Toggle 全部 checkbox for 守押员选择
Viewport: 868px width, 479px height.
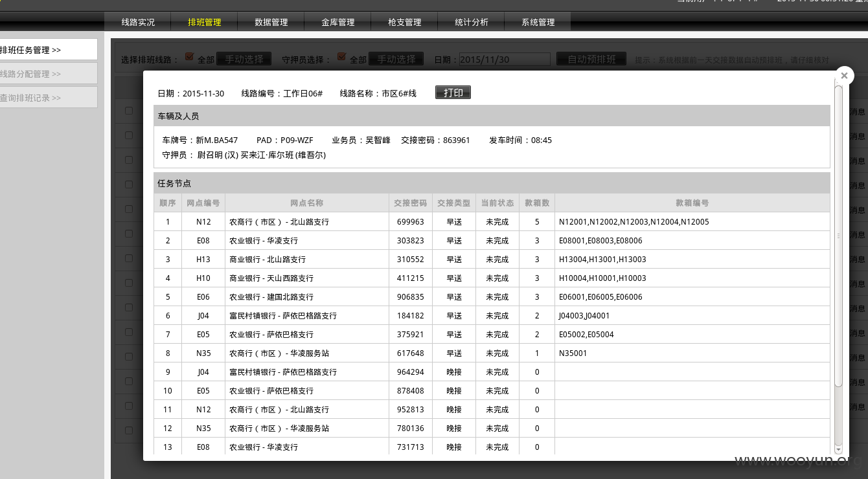(x=342, y=57)
